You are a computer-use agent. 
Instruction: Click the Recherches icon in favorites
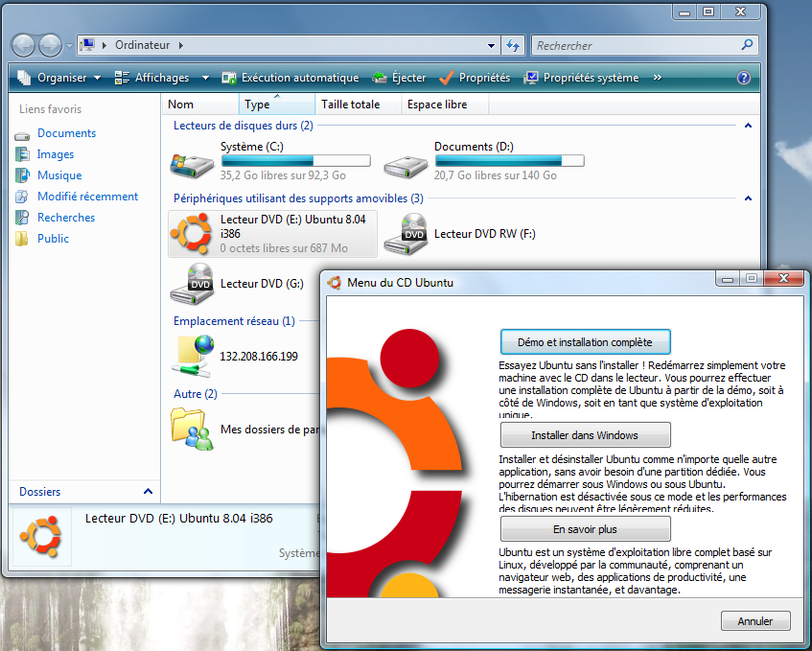pyautogui.click(x=22, y=218)
